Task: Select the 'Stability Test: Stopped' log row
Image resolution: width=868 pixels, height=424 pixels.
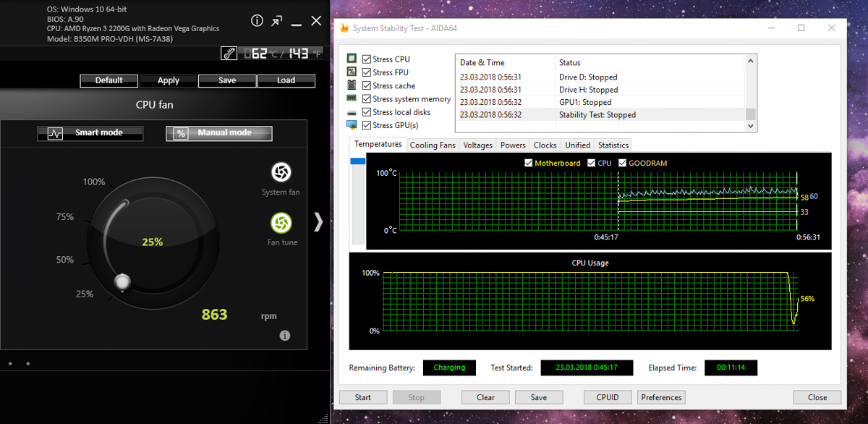Action: point(600,114)
